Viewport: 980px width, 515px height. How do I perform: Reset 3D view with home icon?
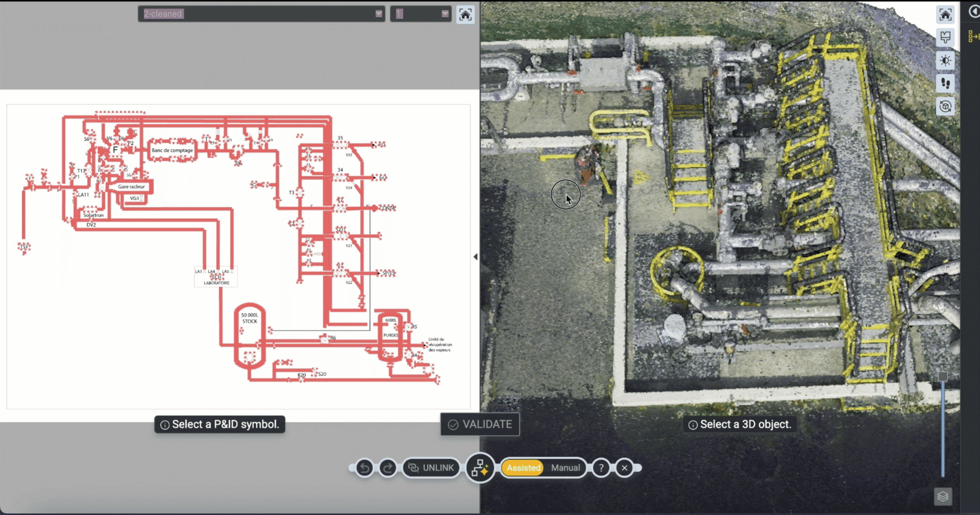945,15
